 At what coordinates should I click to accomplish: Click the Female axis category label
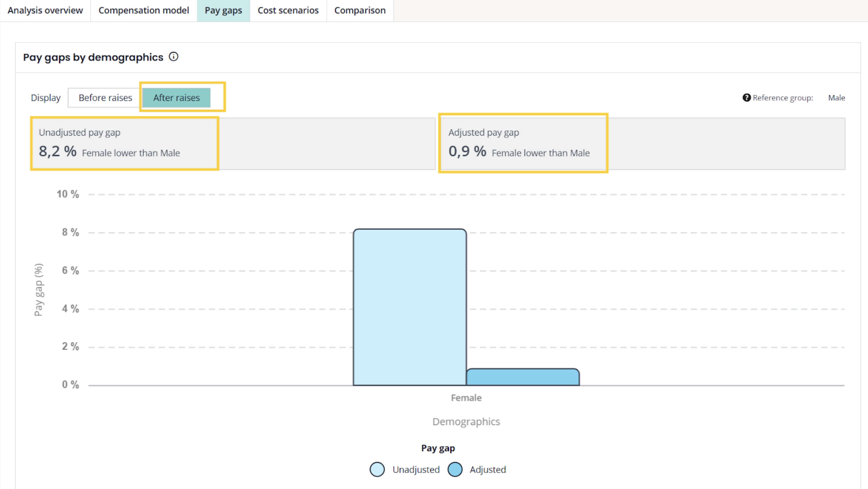[x=466, y=398]
